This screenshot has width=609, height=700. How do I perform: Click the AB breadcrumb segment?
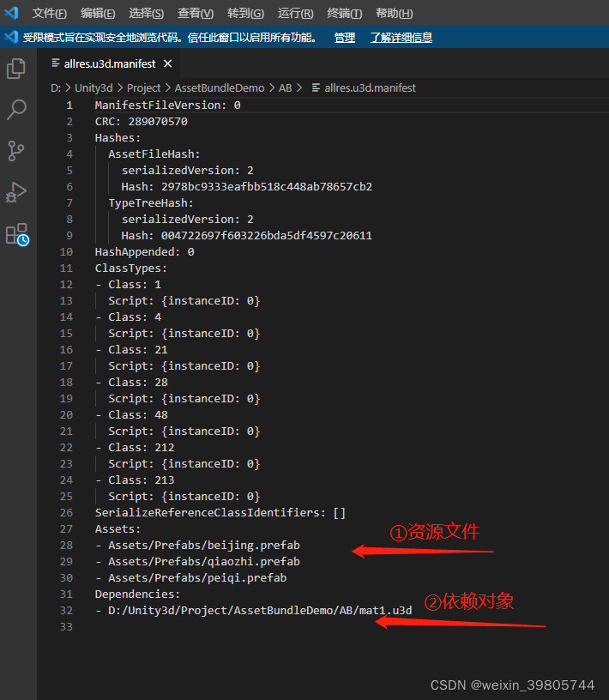click(x=285, y=88)
